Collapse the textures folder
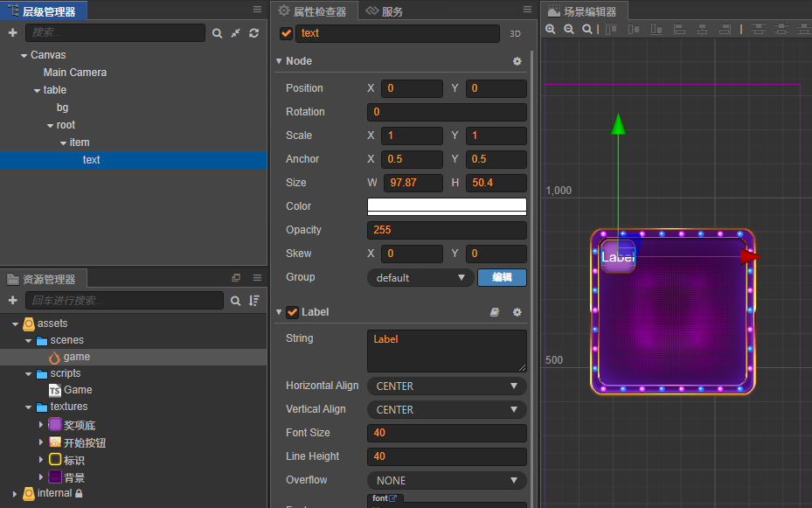812x508 pixels. pyautogui.click(x=29, y=407)
